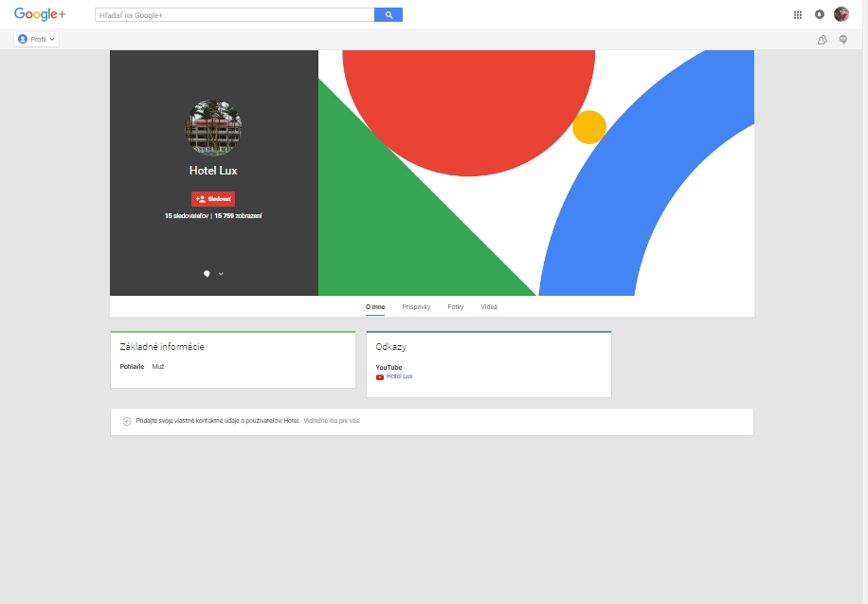Expand the Profil dropdown menu
The height and width of the screenshot is (604, 868).
click(37, 39)
